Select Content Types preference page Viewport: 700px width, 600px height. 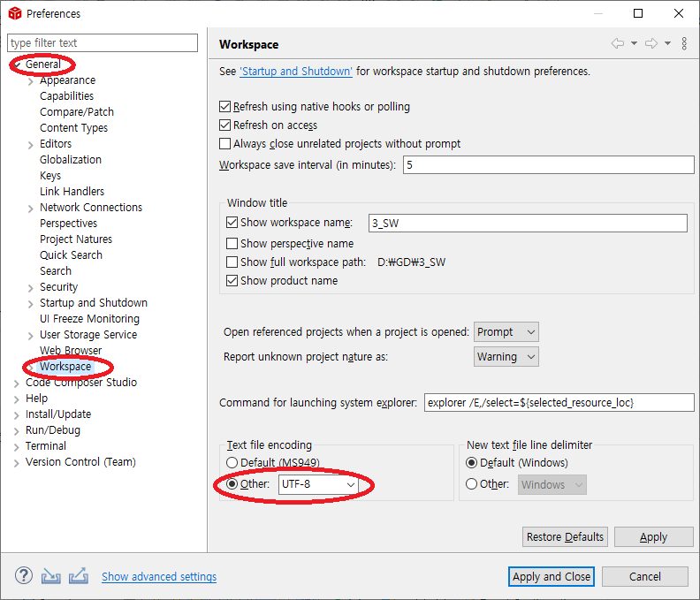tap(73, 127)
